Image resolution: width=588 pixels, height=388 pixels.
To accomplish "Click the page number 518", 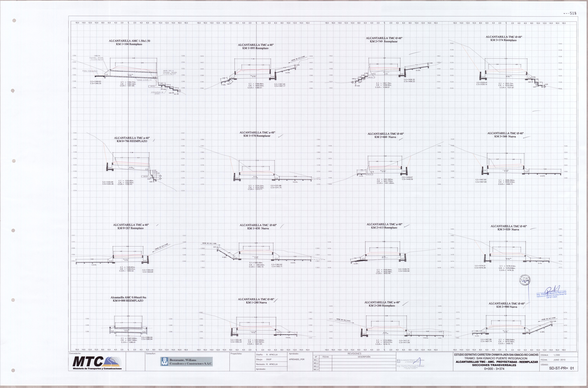I will [573, 13].
